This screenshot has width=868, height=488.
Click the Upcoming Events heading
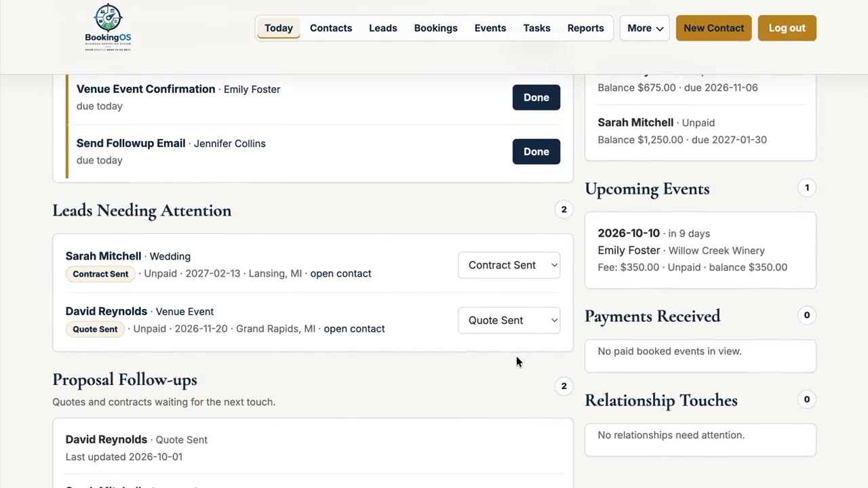click(x=647, y=189)
